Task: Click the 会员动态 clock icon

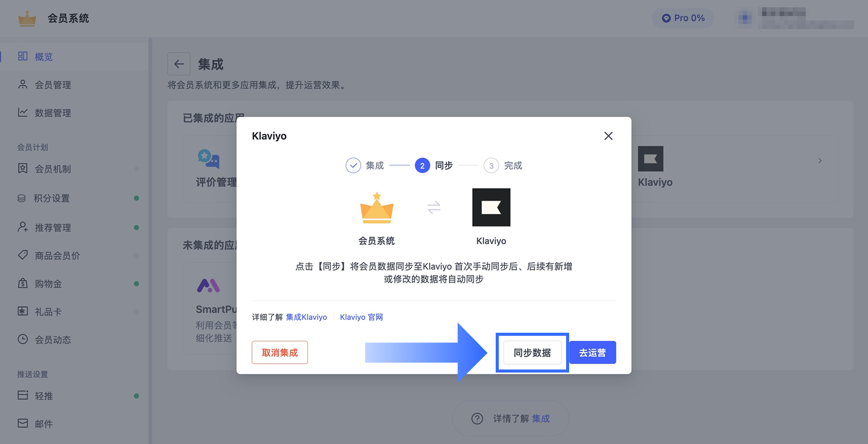Action: coord(23,339)
